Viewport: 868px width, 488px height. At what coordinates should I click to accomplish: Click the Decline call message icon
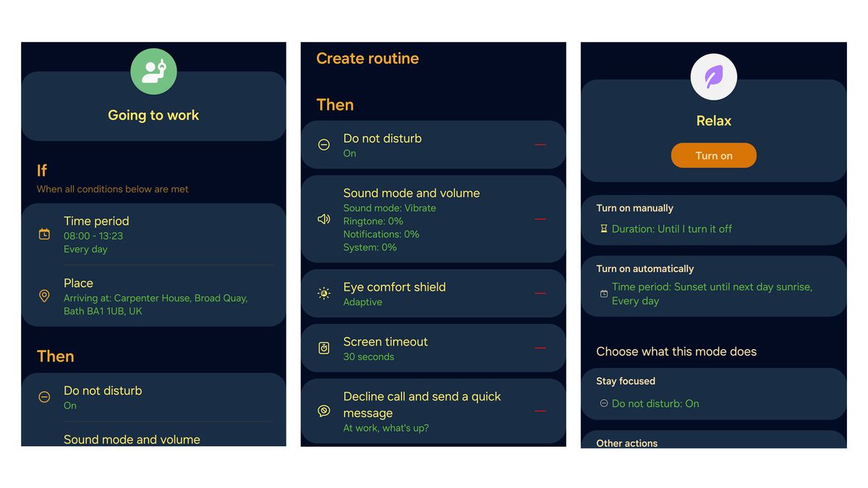click(324, 411)
